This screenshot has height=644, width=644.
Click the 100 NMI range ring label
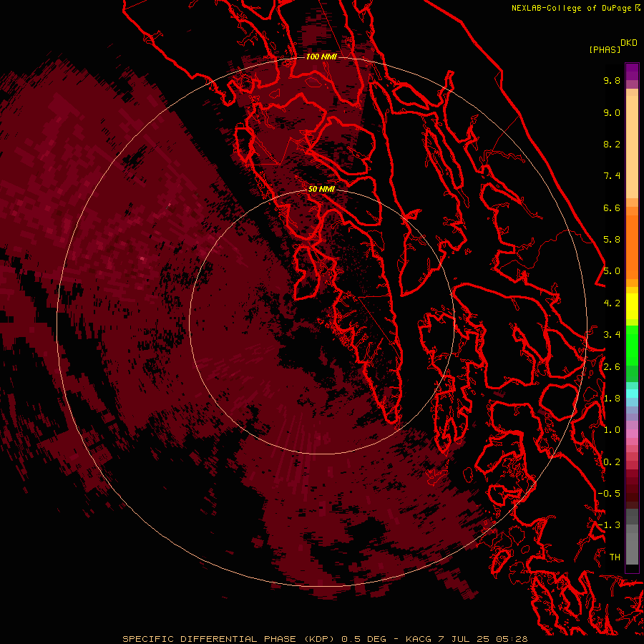tap(321, 57)
